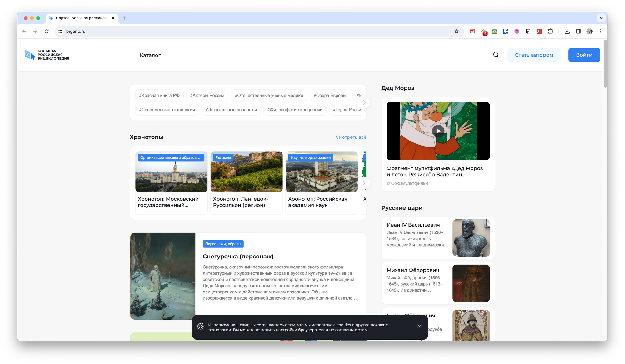Viewport: 625px width, 364px height.
Task: Open the Gmail extension icon
Action: [x=472, y=31]
